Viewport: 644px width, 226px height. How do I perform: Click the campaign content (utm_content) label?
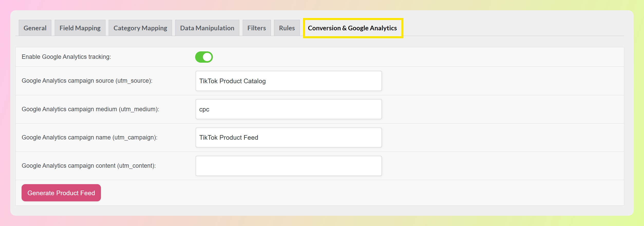tap(89, 166)
